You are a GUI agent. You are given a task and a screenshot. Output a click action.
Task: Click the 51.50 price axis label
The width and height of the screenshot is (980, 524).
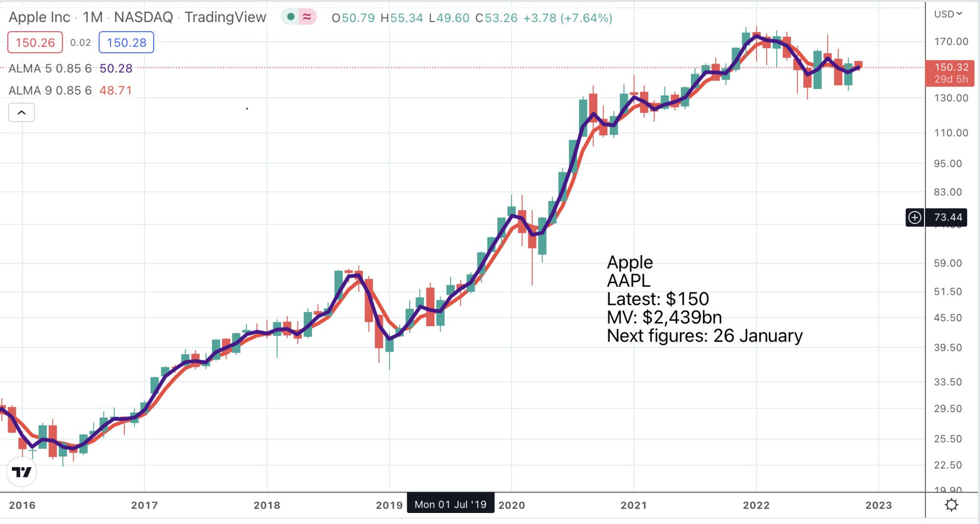[x=948, y=292]
